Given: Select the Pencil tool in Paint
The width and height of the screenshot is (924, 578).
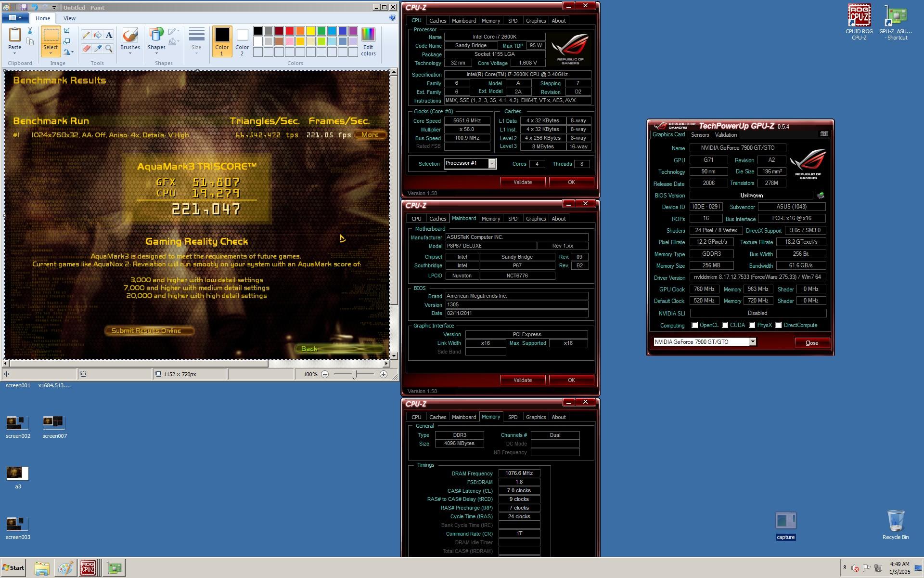Looking at the screenshot, I should [x=86, y=35].
